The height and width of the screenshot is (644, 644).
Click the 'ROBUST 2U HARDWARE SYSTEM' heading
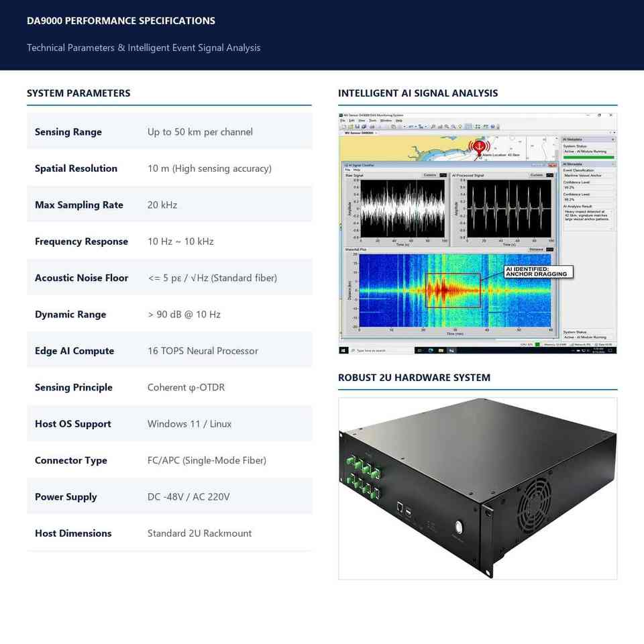414,378
